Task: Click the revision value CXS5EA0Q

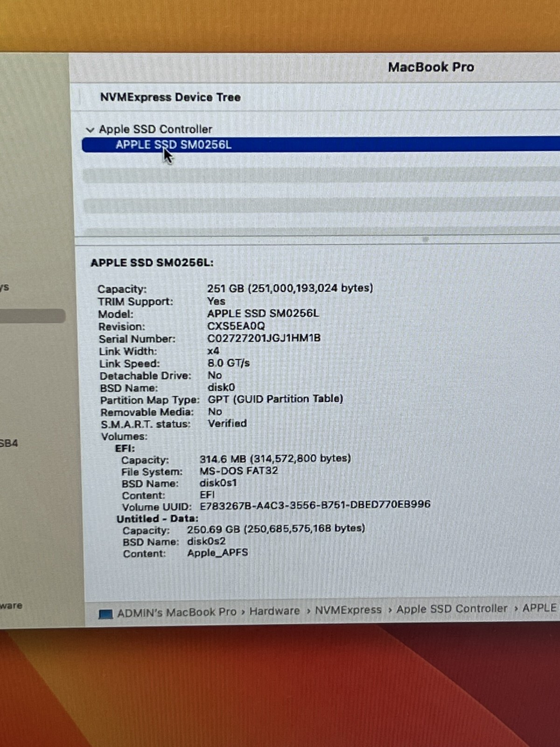Action: coord(236,326)
